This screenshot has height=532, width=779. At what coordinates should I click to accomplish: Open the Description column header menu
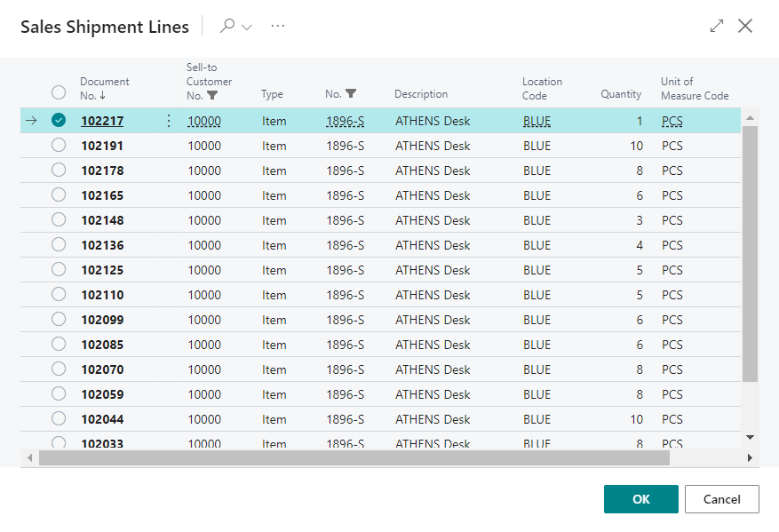pyautogui.click(x=421, y=94)
